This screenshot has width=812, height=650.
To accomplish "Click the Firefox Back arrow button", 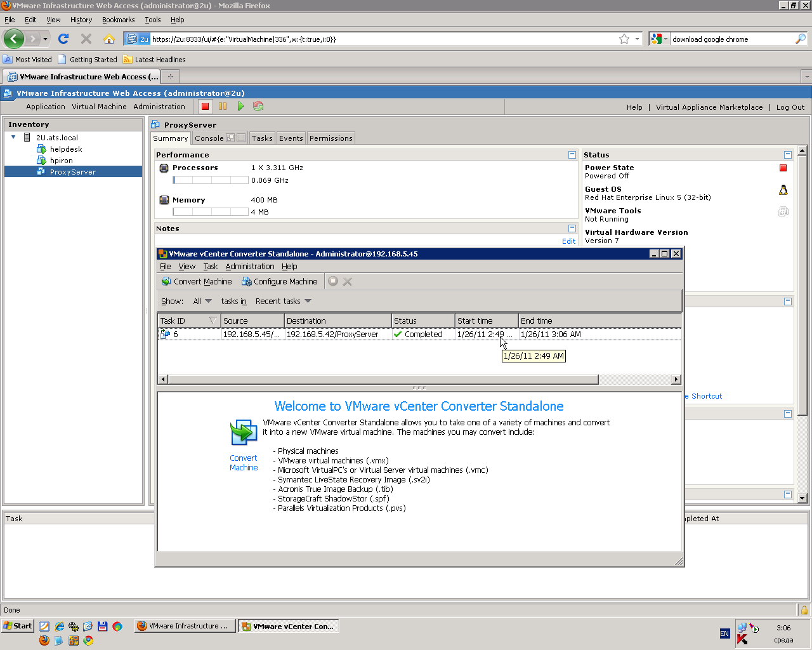I will tap(14, 39).
